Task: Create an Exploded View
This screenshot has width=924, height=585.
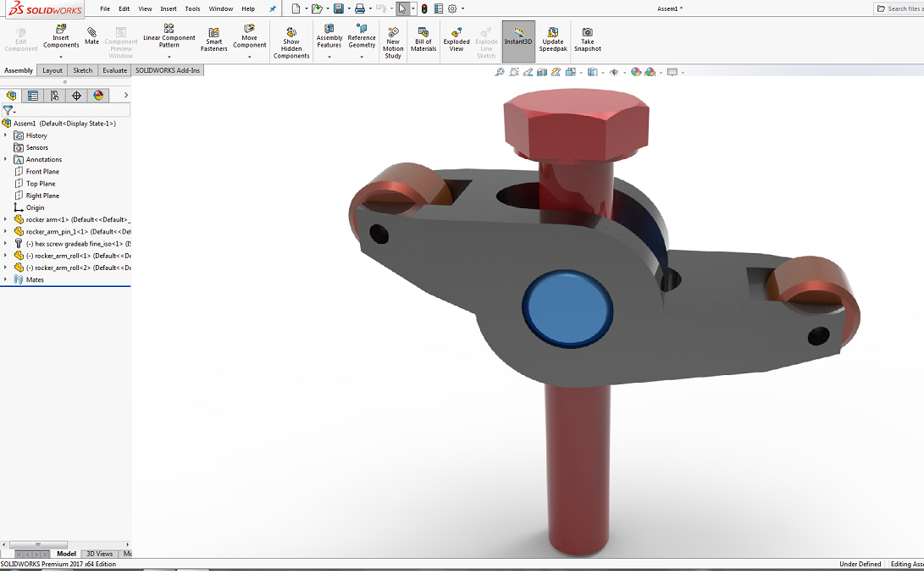Action: pos(456,39)
